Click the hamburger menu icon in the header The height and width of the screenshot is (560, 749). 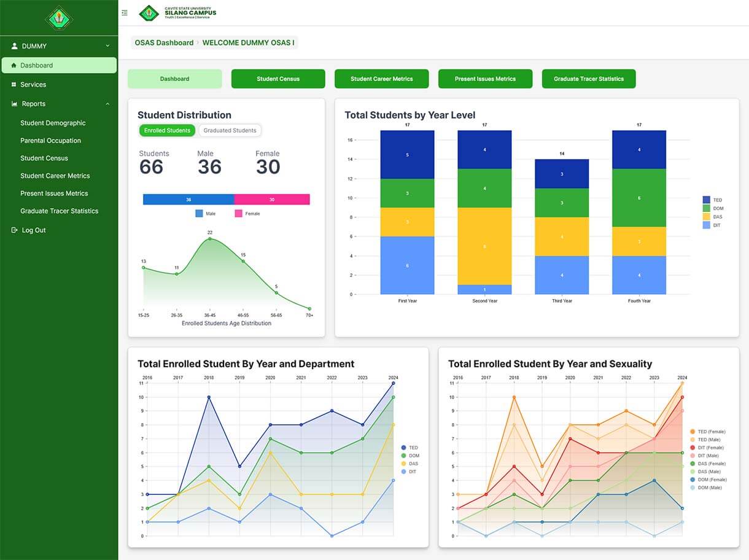[x=124, y=12]
